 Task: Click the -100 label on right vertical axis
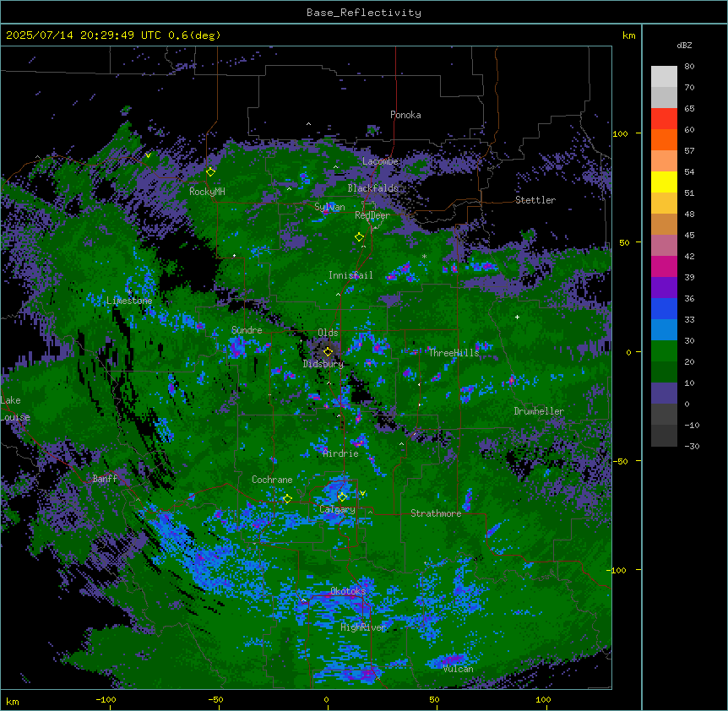pyautogui.click(x=618, y=570)
